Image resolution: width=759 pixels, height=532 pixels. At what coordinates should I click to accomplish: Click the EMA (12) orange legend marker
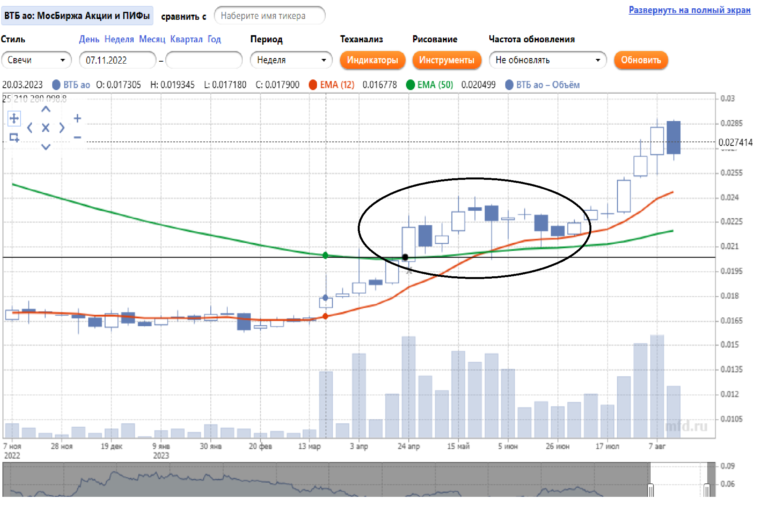tap(313, 85)
